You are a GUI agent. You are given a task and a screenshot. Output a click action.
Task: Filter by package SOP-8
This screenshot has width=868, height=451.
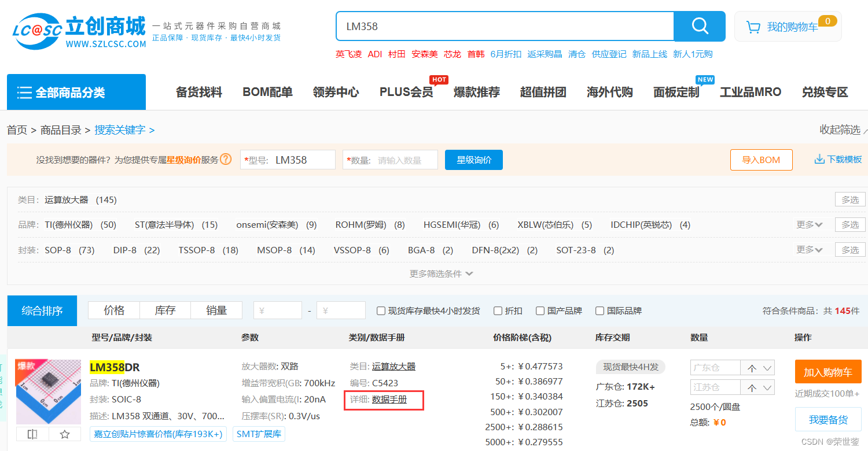pyautogui.click(x=69, y=250)
